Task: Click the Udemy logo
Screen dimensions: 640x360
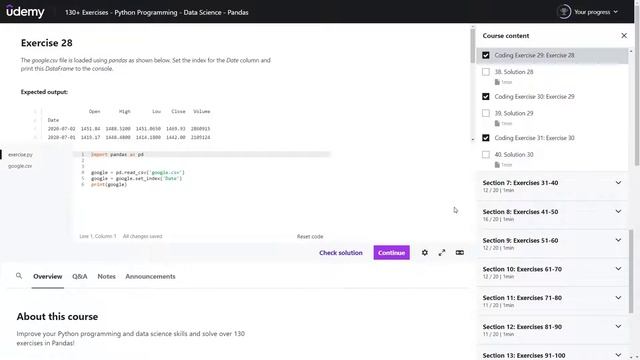Action: pyautogui.click(x=25, y=12)
